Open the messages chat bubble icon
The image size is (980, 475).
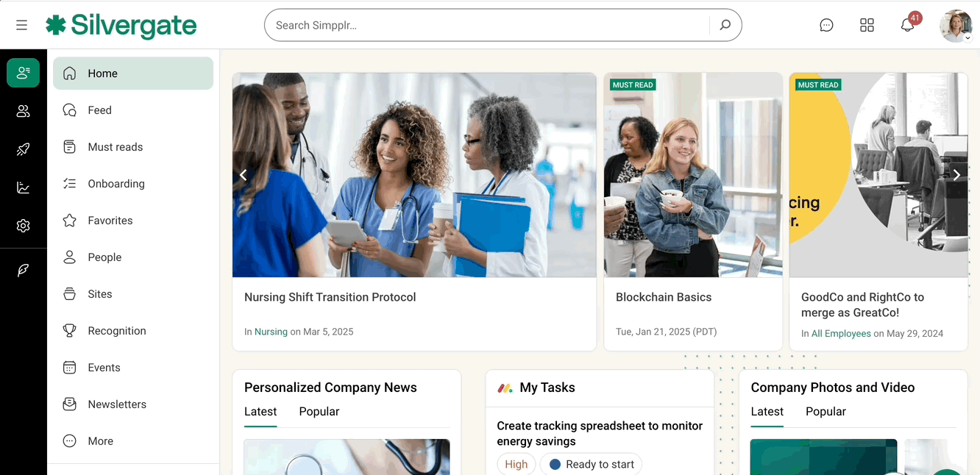coord(826,25)
